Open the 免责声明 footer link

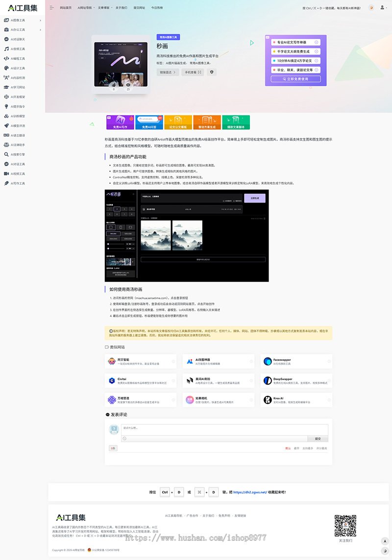click(224, 516)
